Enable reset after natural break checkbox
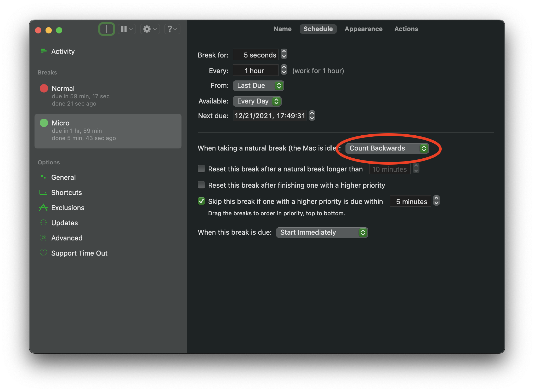This screenshot has width=534, height=392. tap(201, 169)
